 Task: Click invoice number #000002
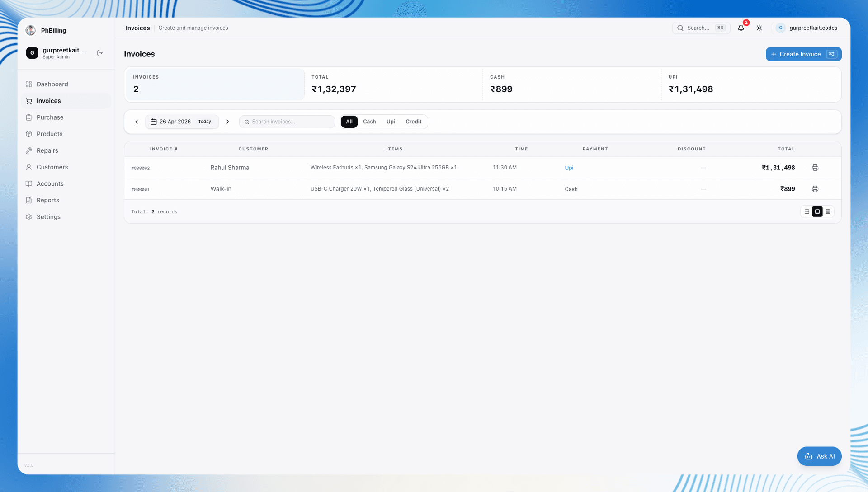(140, 168)
